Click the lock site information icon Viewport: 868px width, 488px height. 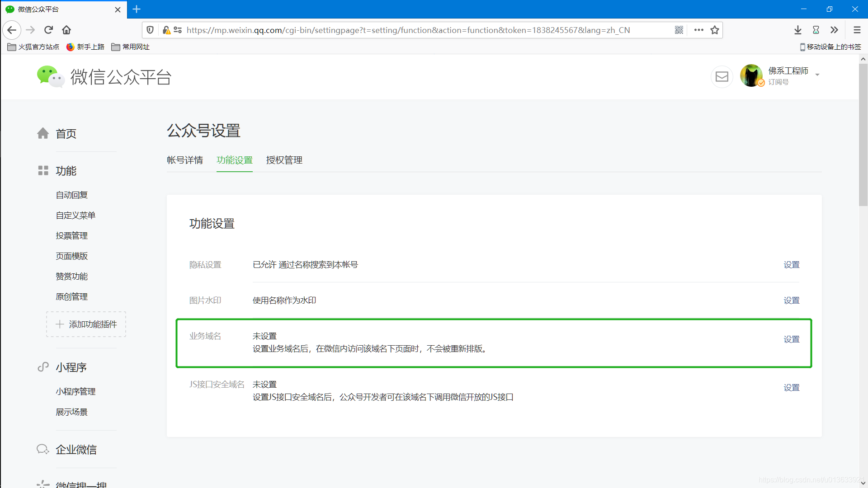click(166, 30)
